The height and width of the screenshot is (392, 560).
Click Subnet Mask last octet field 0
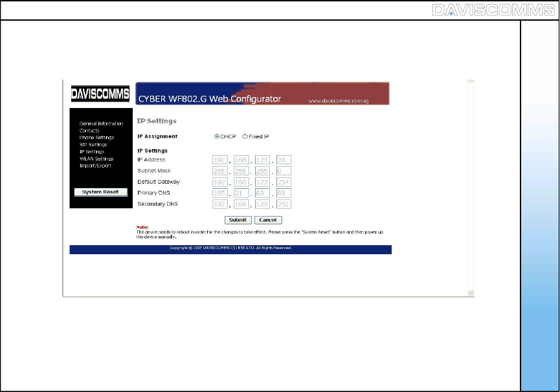(284, 171)
